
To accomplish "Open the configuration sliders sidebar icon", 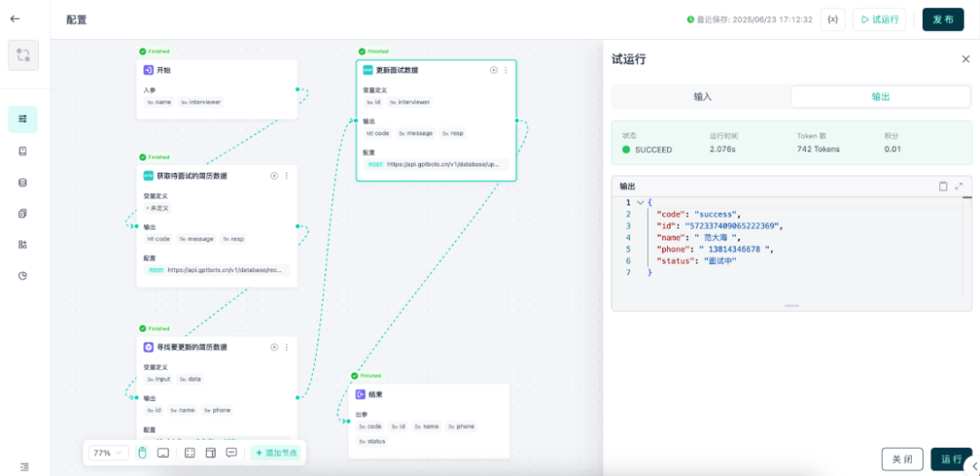I will pos(23,119).
